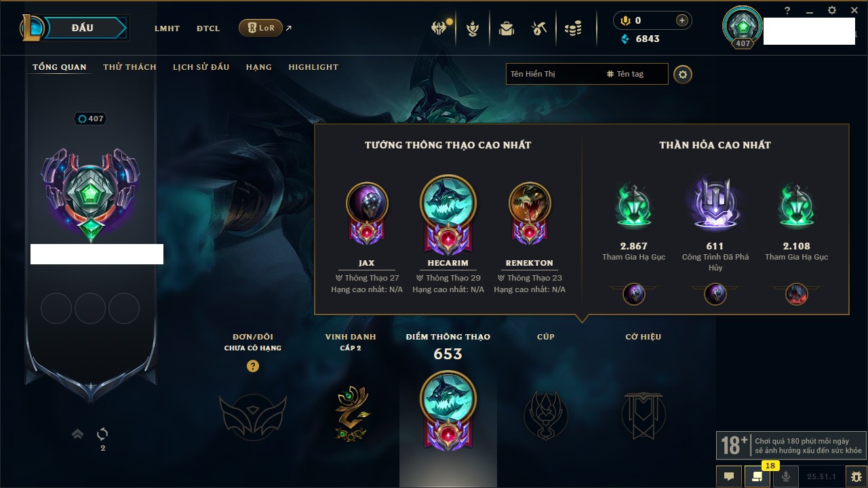868x488 pixels.
Task: Open the Loot (hextech crafting) icon
Action: point(539,28)
